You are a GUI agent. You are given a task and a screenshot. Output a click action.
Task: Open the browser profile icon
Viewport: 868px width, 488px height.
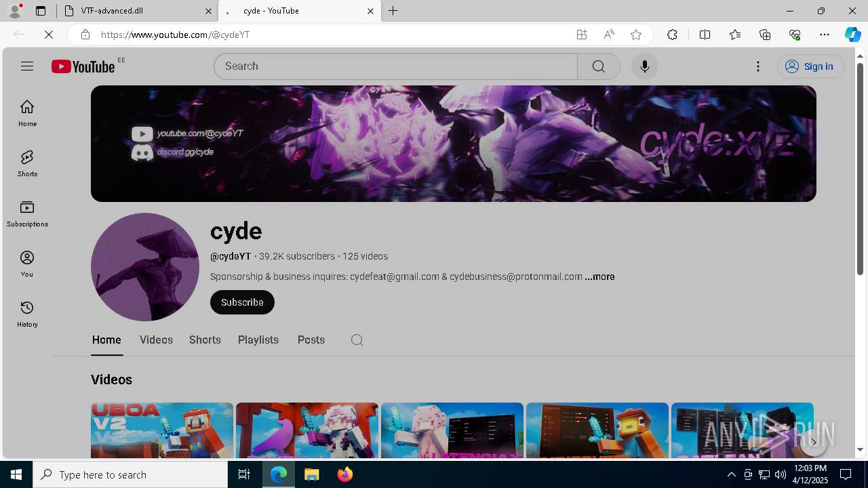15,11
